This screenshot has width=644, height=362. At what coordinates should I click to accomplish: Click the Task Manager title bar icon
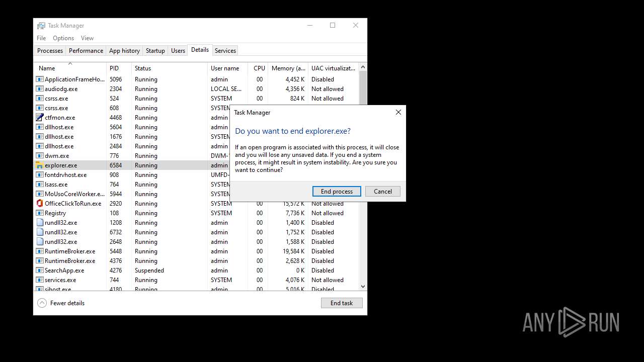pos(41,26)
